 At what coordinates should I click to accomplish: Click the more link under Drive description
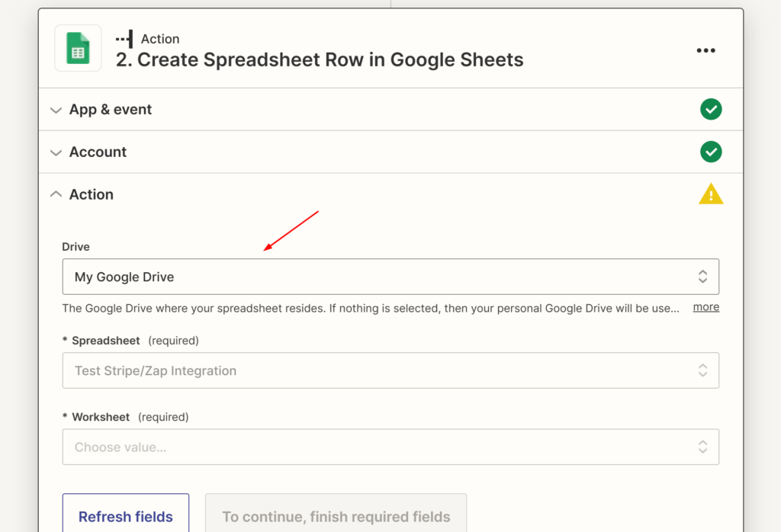[x=705, y=307]
